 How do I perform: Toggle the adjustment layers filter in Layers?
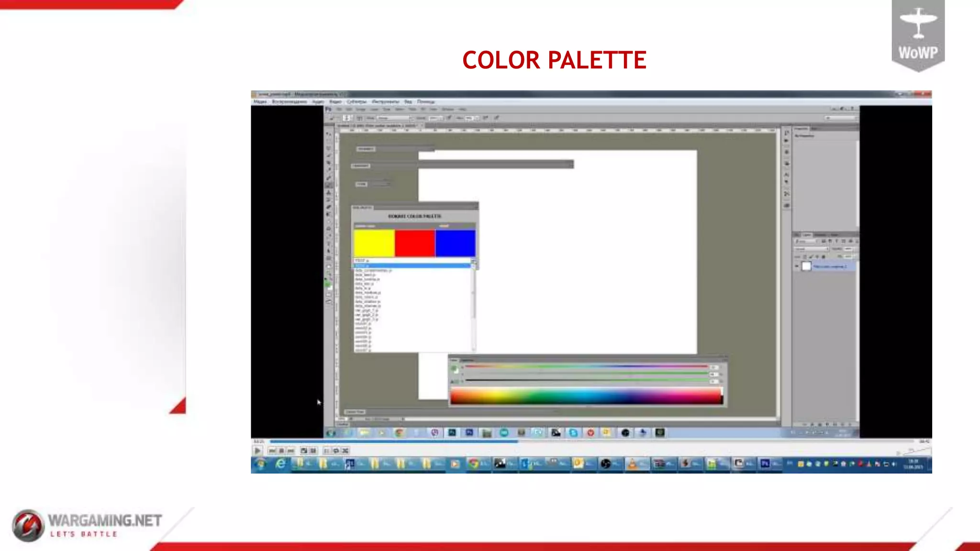tap(830, 241)
